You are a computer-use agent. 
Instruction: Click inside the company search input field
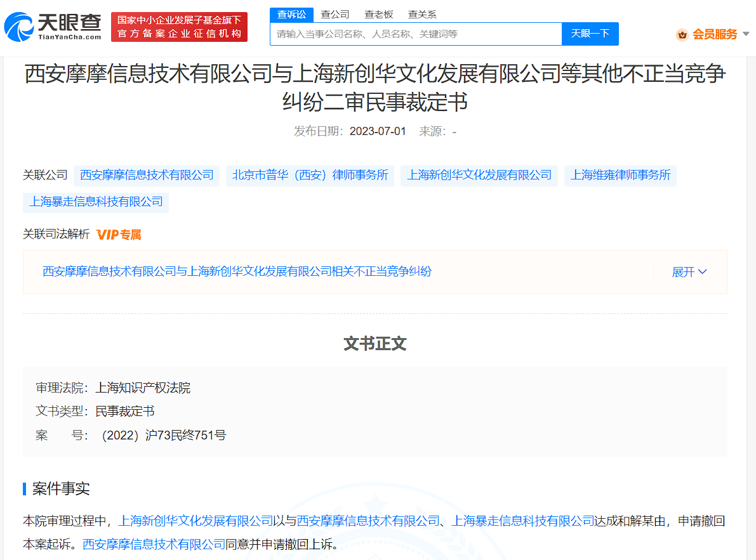[x=413, y=34]
